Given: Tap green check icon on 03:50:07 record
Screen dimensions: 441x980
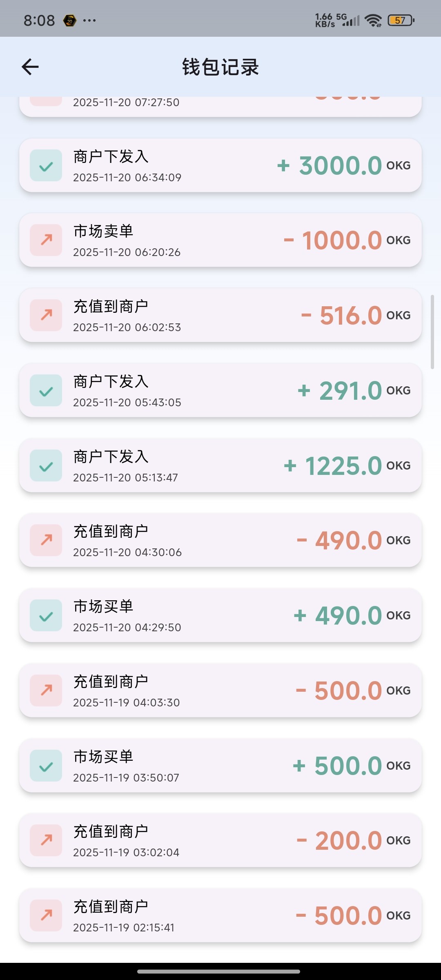Looking at the screenshot, I should (x=46, y=766).
